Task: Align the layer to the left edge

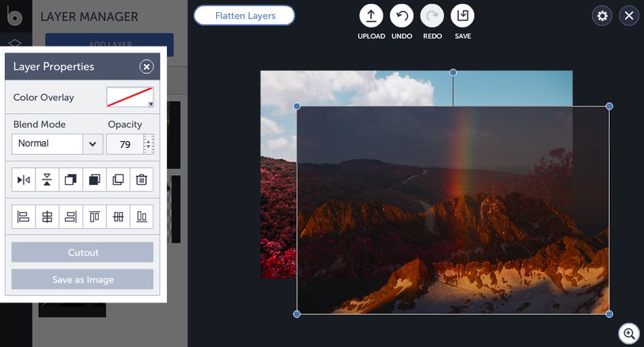Action: pos(24,216)
